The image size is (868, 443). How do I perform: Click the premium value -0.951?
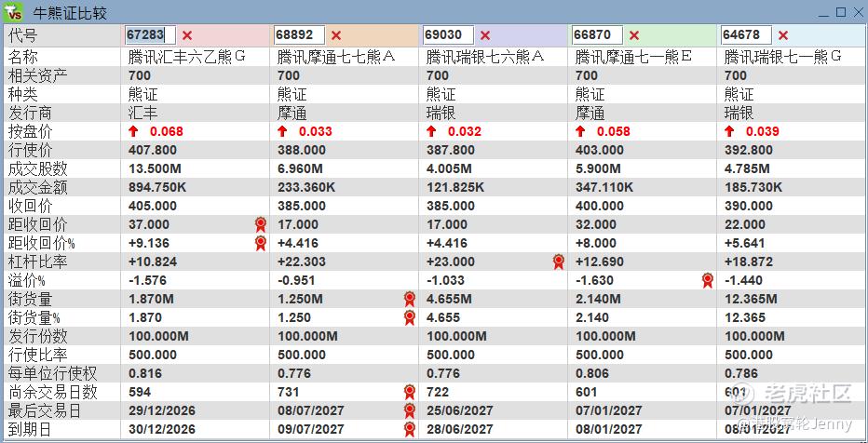[x=297, y=280]
